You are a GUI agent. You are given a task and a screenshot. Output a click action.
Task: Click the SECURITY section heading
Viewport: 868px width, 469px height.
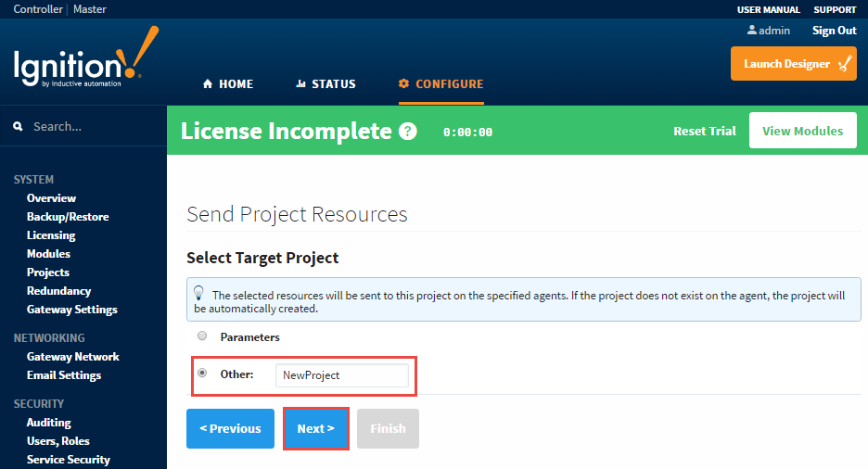(x=39, y=404)
